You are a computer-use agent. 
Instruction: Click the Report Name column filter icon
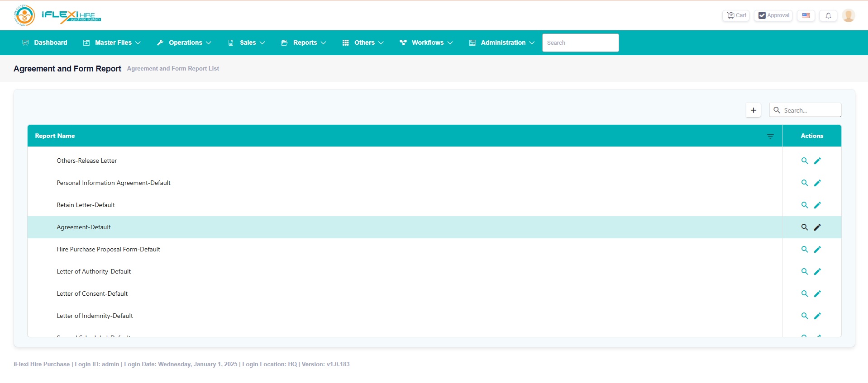point(770,136)
